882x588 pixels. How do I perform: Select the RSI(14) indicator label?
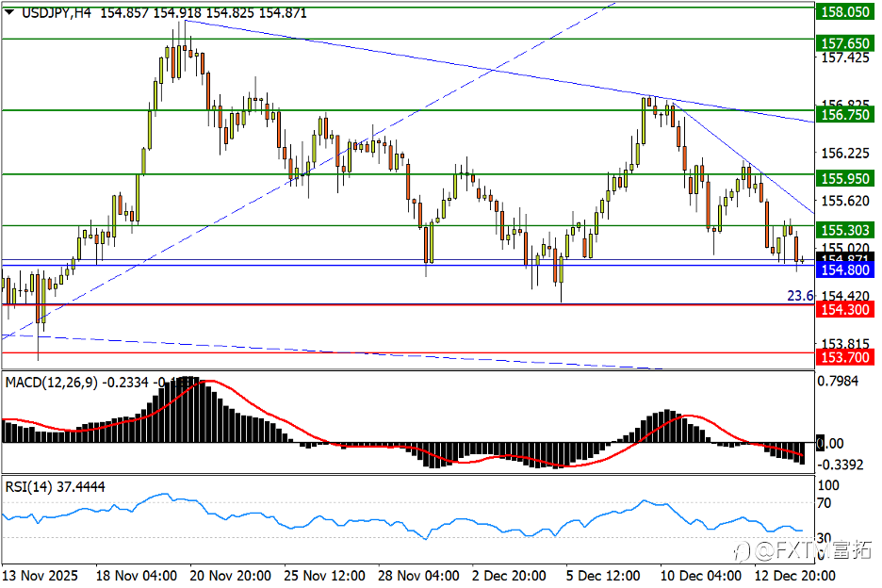(28, 487)
